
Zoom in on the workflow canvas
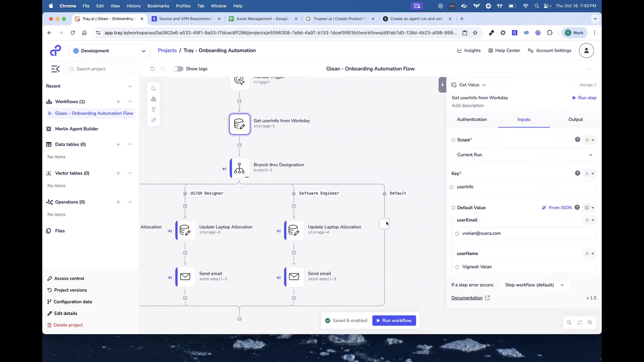tap(590, 323)
